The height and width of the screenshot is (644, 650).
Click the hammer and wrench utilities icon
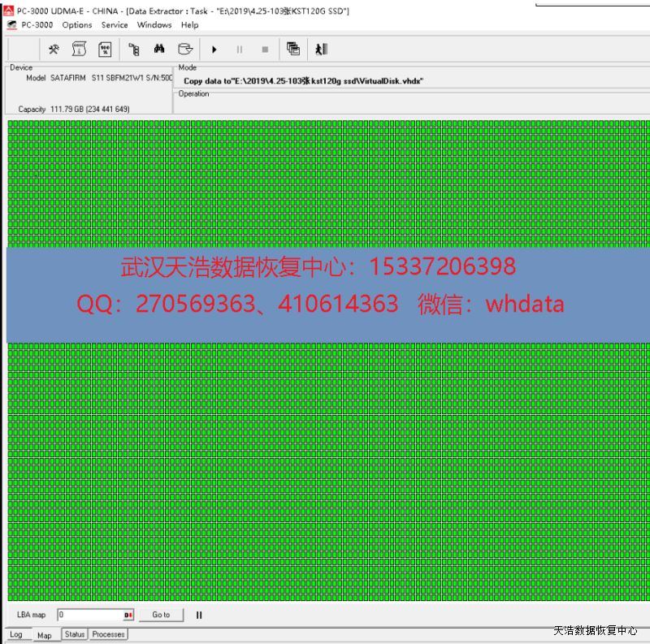pos(54,50)
